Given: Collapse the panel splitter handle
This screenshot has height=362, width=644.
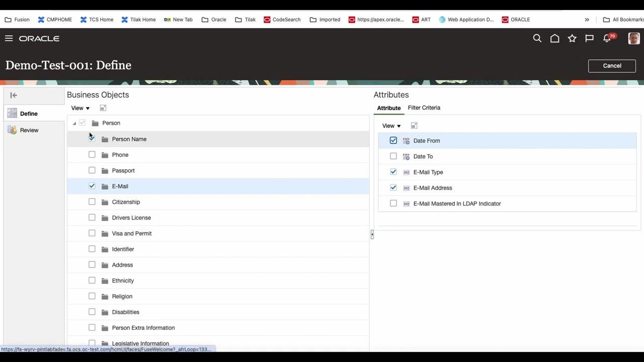Looking at the screenshot, I should point(372,234).
